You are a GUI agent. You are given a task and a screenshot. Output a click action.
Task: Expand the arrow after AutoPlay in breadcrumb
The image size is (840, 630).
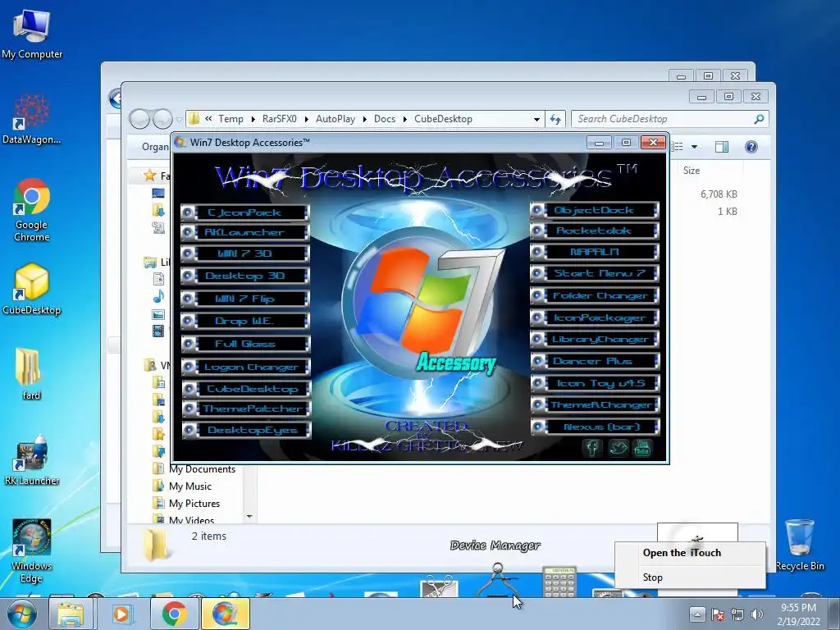[x=365, y=120]
